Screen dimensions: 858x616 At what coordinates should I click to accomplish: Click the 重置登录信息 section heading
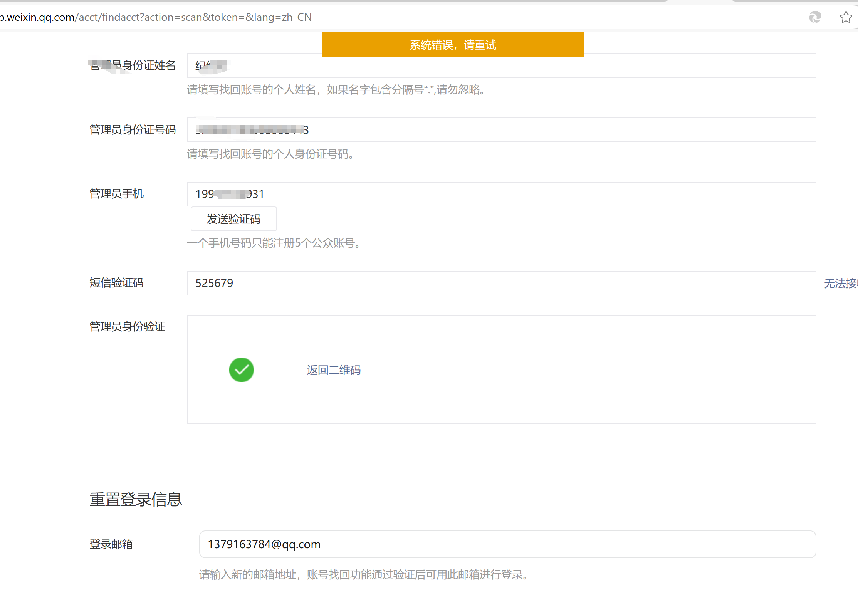pyautogui.click(x=136, y=499)
